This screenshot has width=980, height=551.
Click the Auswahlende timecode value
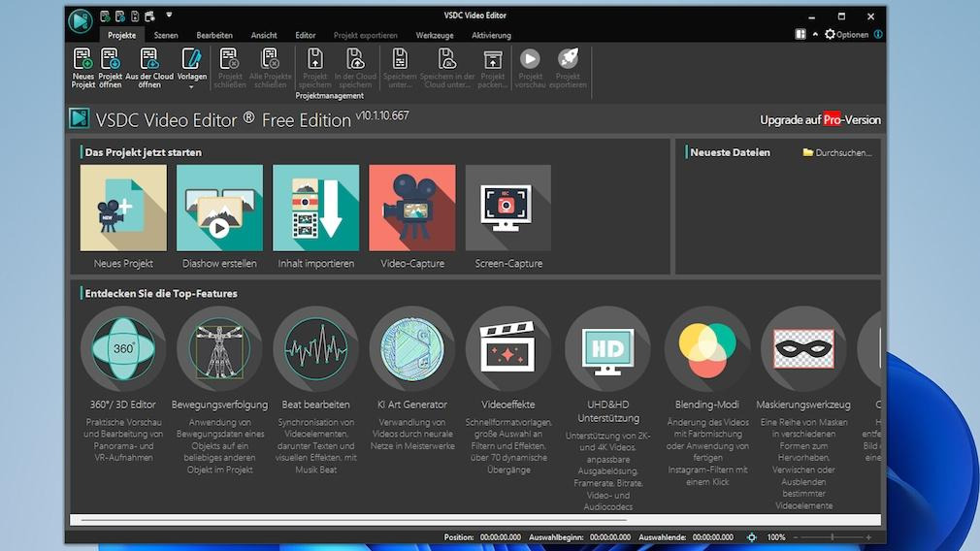(x=712, y=537)
